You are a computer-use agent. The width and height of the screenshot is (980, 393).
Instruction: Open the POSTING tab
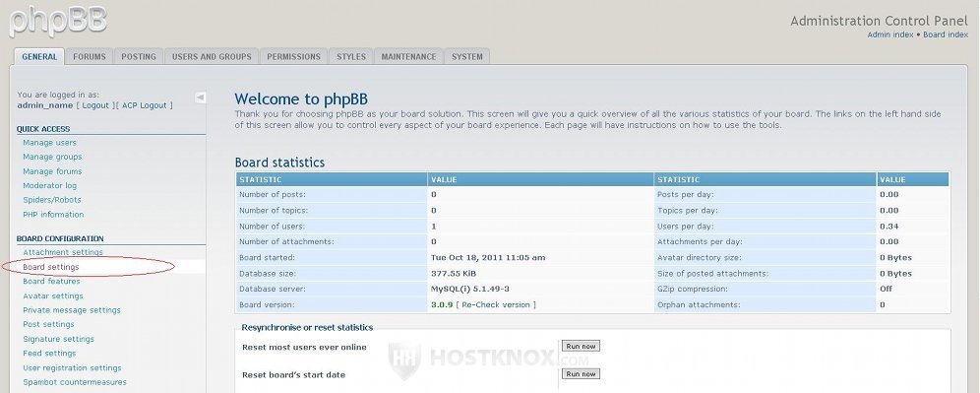[x=139, y=56]
